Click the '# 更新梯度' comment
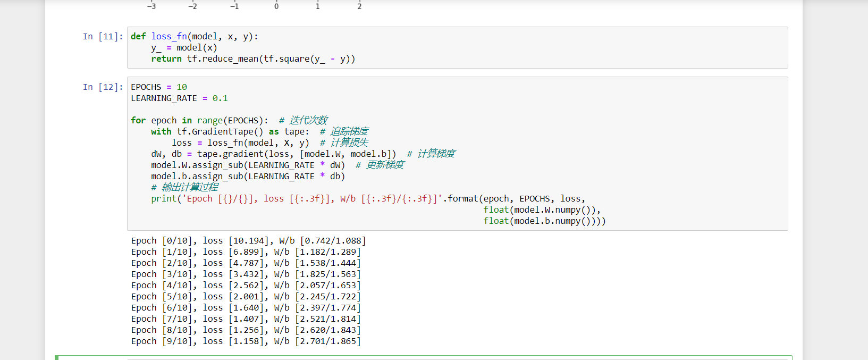This screenshot has width=868, height=360. click(x=380, y=165)
